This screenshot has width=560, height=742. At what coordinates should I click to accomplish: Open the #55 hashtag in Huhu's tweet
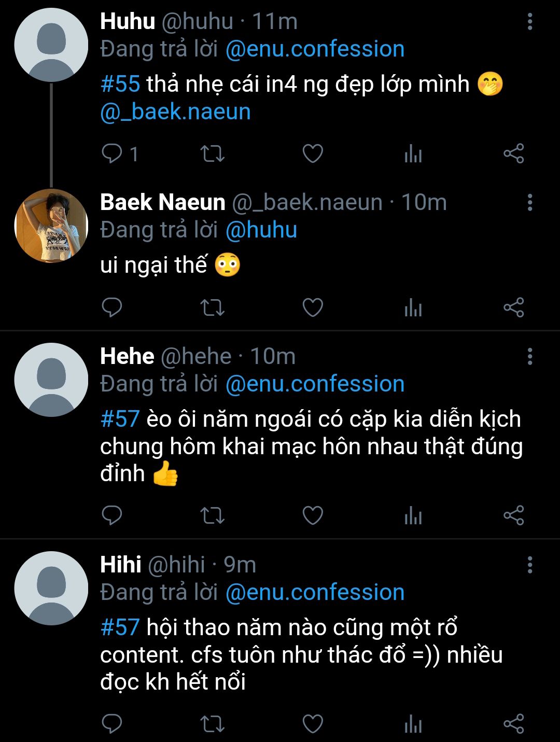[120, 84]
